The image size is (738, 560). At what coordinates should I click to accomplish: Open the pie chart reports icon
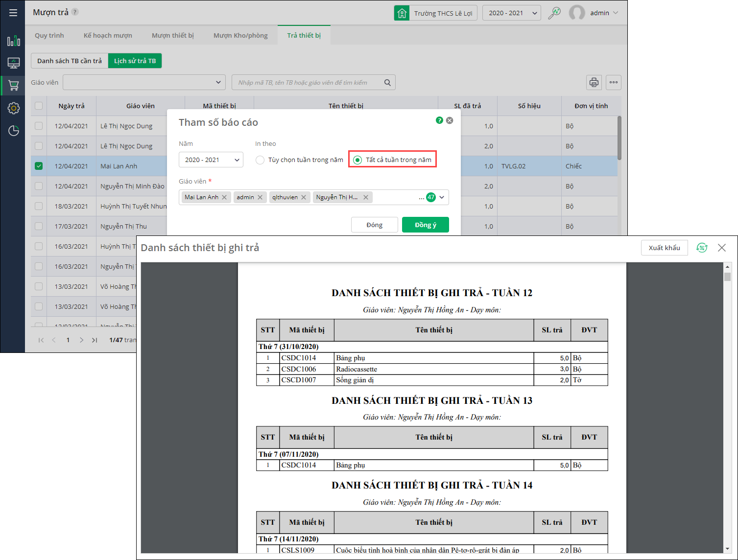click(14, 131)
